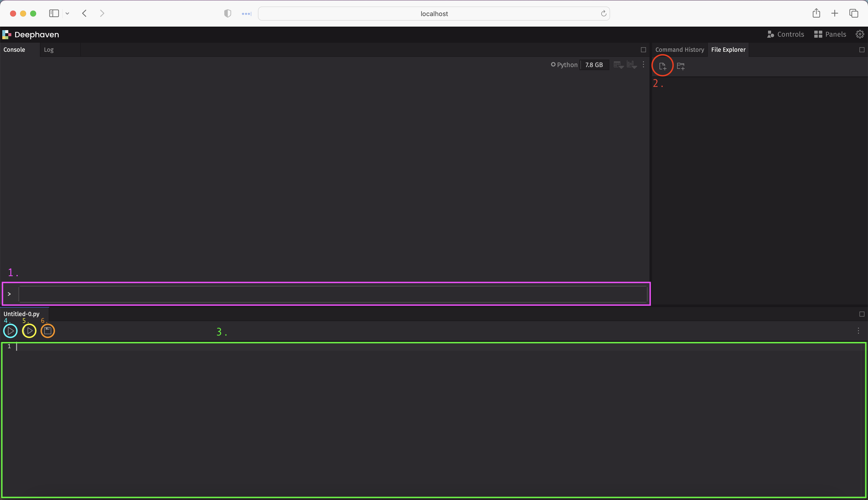The width and height of the screenshot is (868, 500).
Task: Save the Untitled-0.py script
Action: pos(48,331)
